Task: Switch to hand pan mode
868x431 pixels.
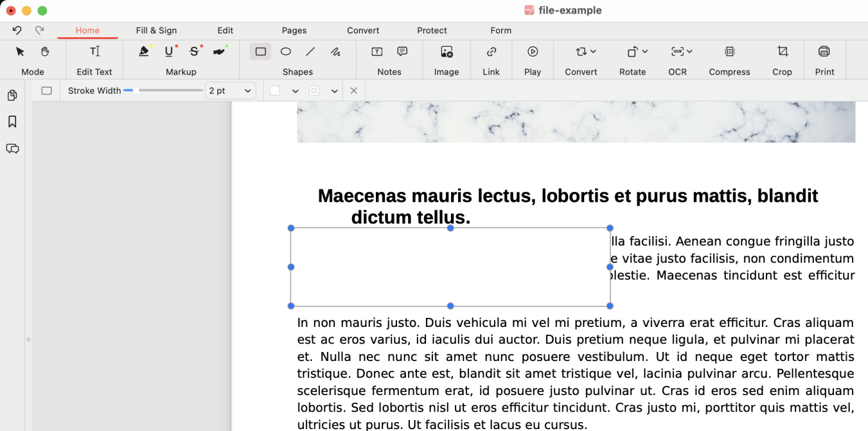Action: 45,51
